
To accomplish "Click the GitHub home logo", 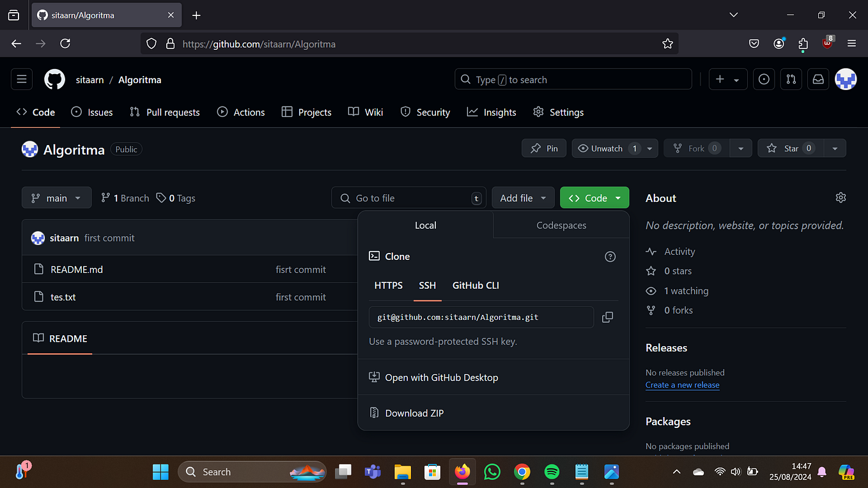I will click(54, 79).
